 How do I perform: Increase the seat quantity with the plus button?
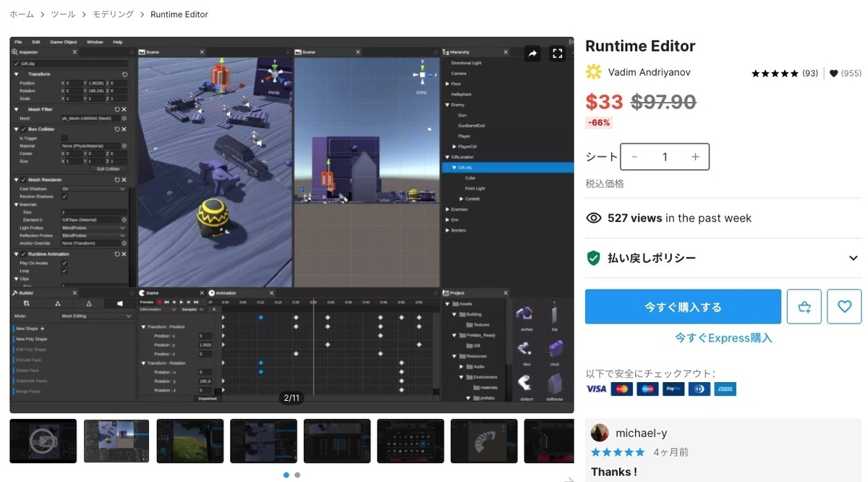coord(695,157)
